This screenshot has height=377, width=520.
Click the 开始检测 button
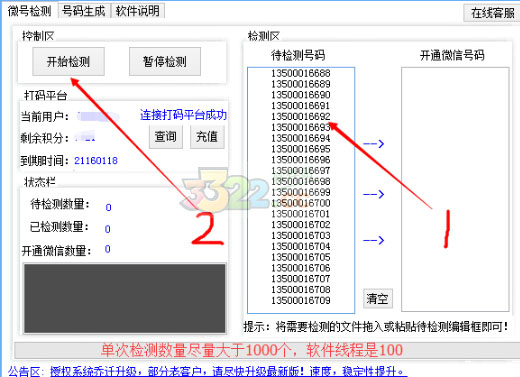point(68,61)
